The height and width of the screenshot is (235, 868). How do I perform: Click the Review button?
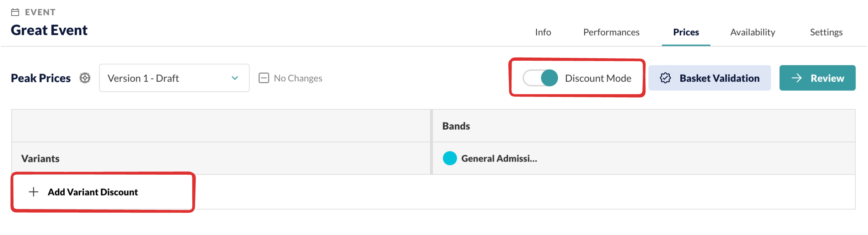tap(818, 78)
